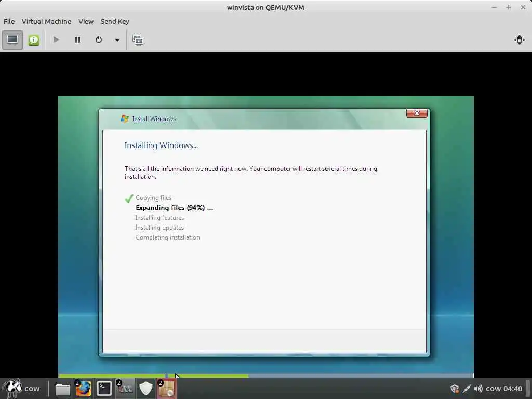This screenshot has width=532, height=399.
Task: Open the Virtual Machine menu
Action: coord(46,21)
